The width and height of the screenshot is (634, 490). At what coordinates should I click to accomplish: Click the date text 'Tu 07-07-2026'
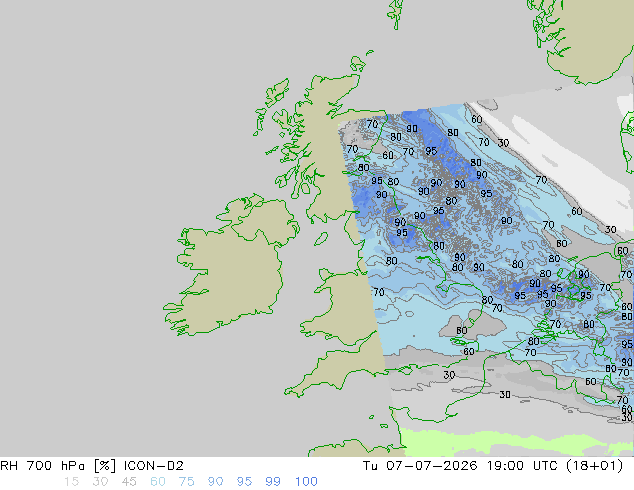(x=420, y=466)
